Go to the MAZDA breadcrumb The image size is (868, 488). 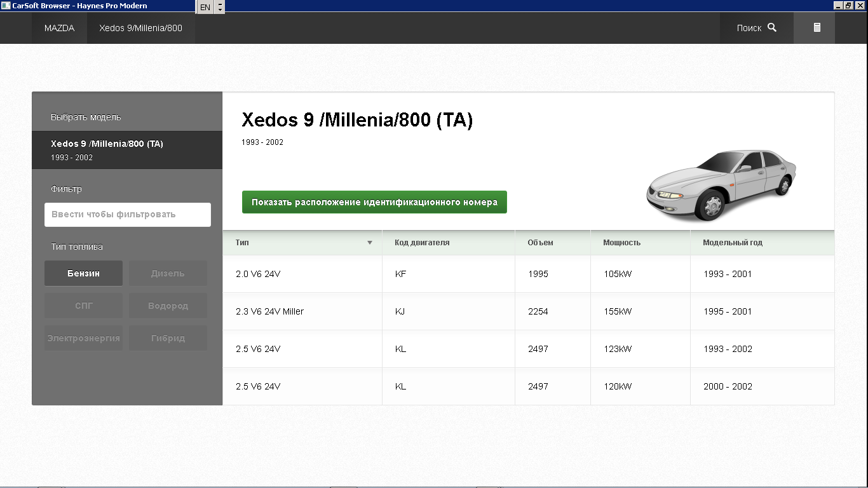click(59, 28)
